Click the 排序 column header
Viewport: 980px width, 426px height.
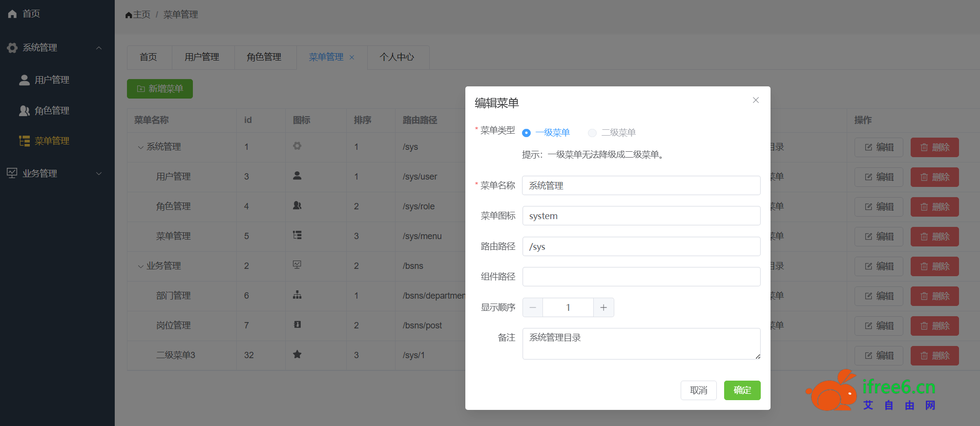(362, 120)
